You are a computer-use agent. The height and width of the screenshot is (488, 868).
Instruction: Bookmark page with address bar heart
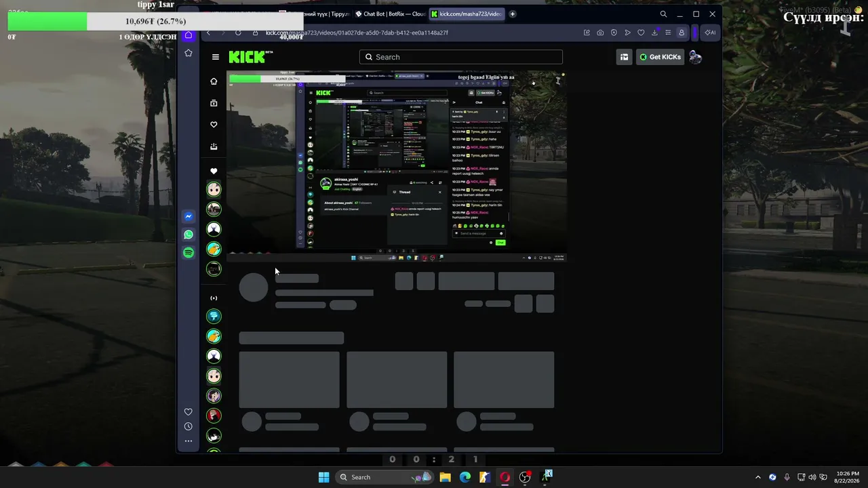click(x=641, y=33)
